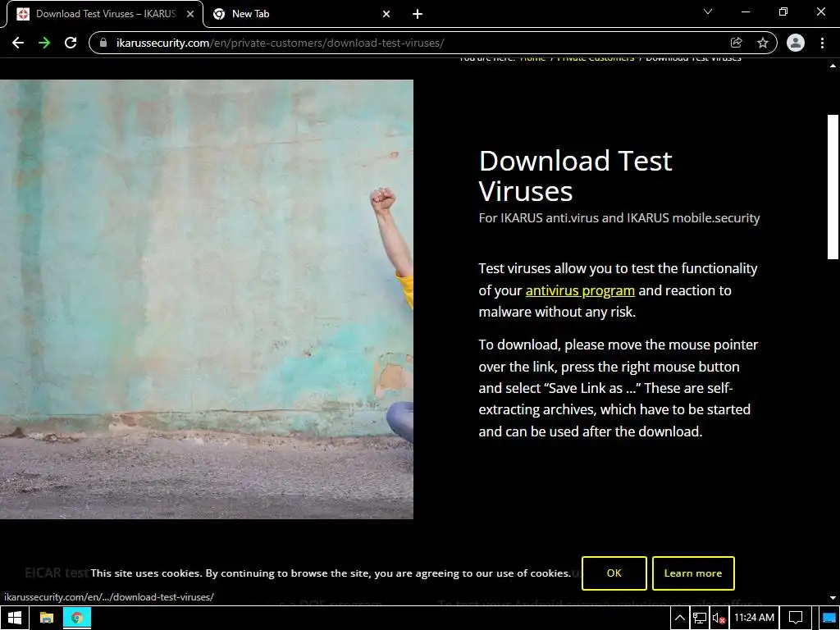This screenshot has height=630, width=840.
Task: Switch to the Download Test Viruses tab
Action: [105, 14]
